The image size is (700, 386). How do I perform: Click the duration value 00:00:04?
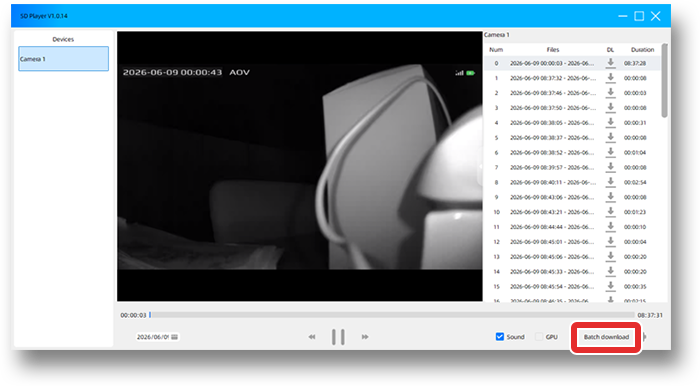pos(635,242)
